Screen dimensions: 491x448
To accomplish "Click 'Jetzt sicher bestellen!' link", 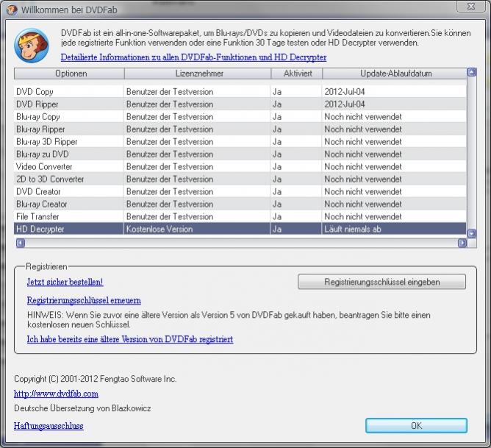I will pos(65,282).
